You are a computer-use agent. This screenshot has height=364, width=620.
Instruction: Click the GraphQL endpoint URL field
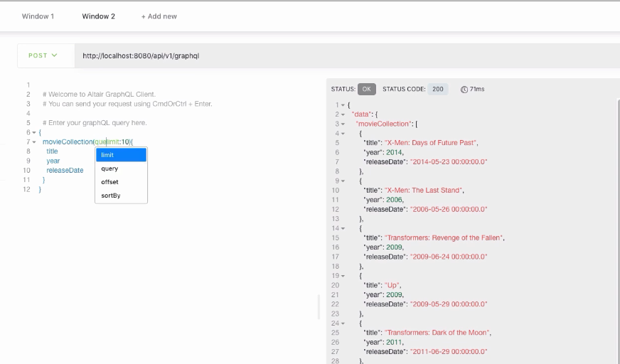pos(284,55)
